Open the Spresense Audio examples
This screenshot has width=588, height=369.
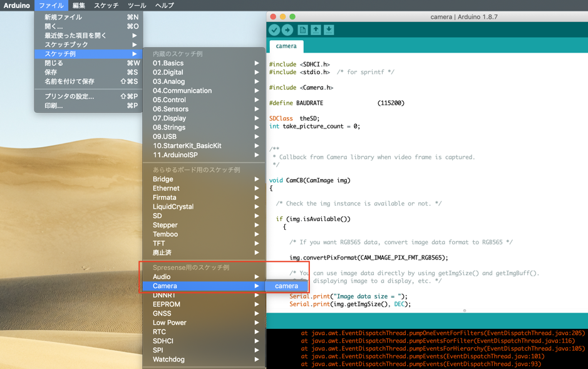204,276
